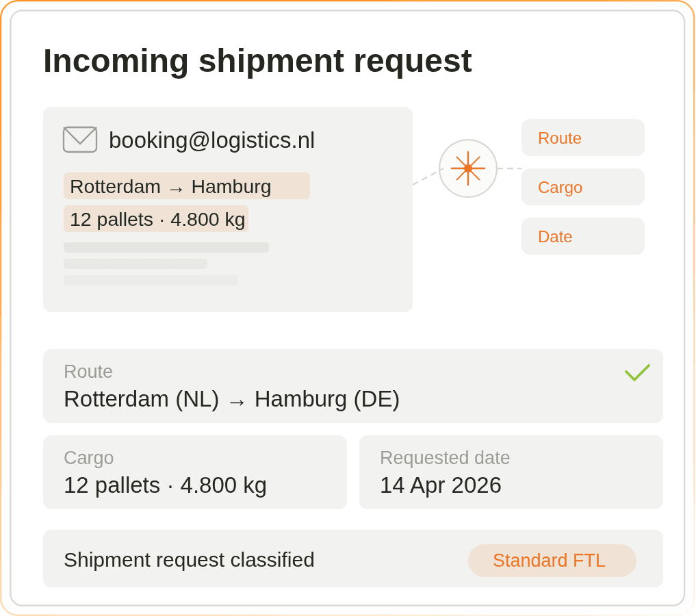Click the Standard FTL classification badge
Screen dimensions: 696x616
(x=552, y=561)
